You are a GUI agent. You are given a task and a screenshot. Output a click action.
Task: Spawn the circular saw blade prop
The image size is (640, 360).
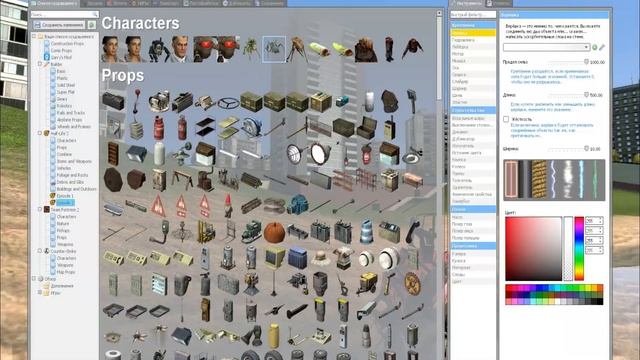251,127
